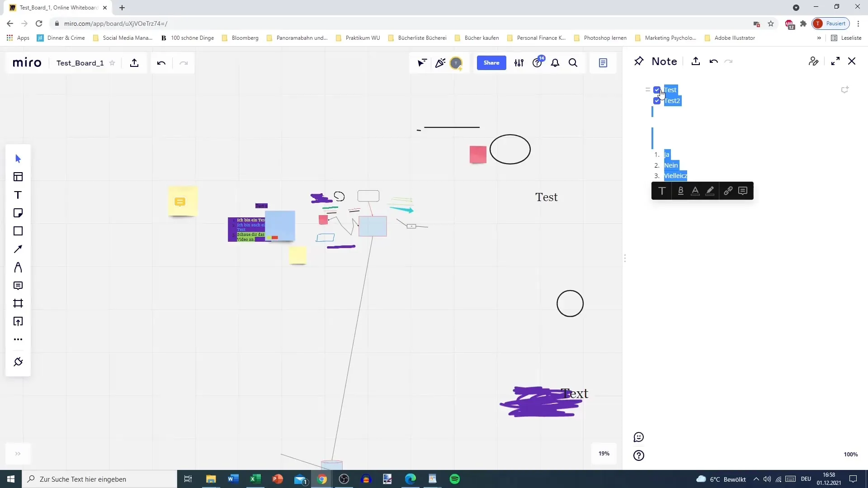Screen dimensions: 868x488
Task: Expand the Note panel to fullscreen
Action: tap(835, 61)
